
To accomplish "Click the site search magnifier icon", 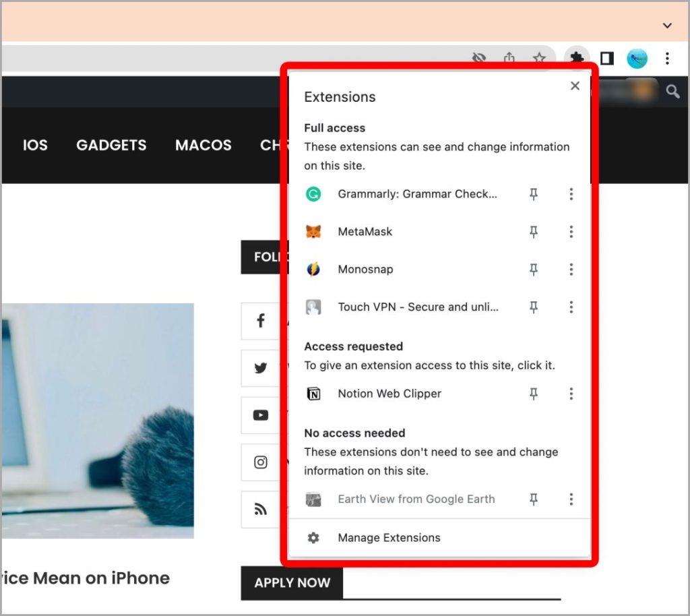I will [672, 92].
